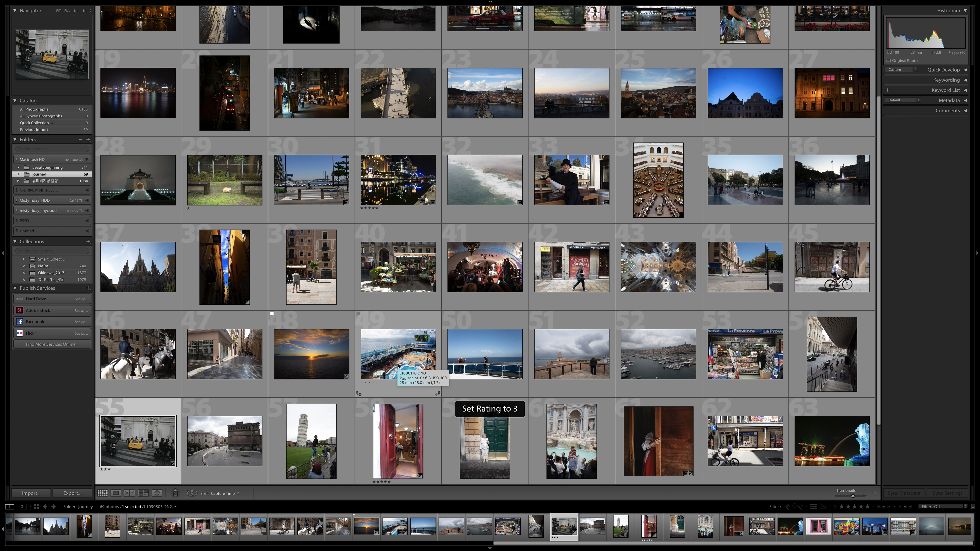Switch to Grid view icon
This screenshot has height=551, width=980.
click(x=102, y=493)
